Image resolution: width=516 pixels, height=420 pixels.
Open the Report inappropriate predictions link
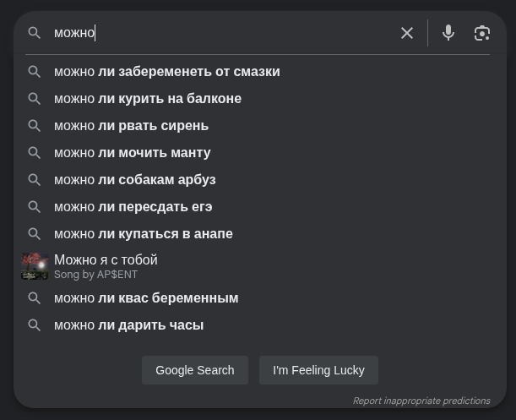point(421,401)
